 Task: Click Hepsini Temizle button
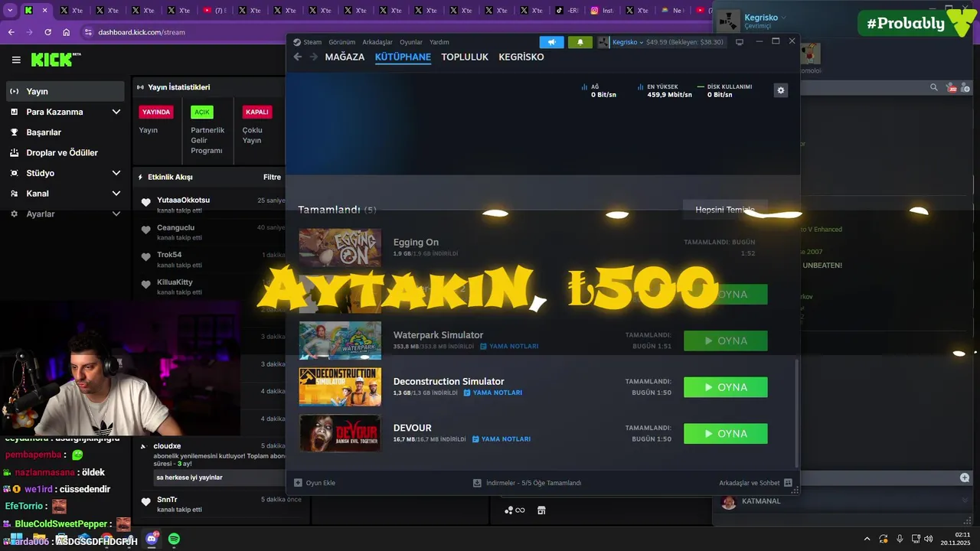click(725, 210)
